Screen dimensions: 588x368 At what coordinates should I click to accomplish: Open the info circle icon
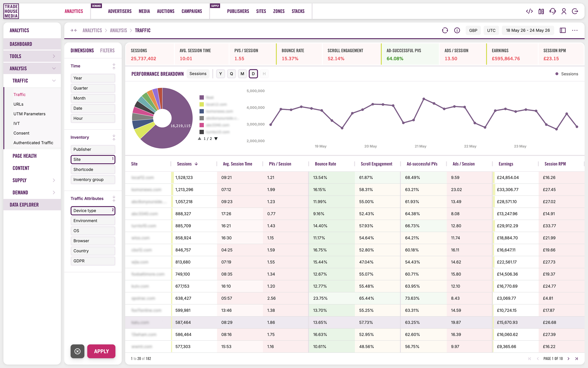[457, 30]
